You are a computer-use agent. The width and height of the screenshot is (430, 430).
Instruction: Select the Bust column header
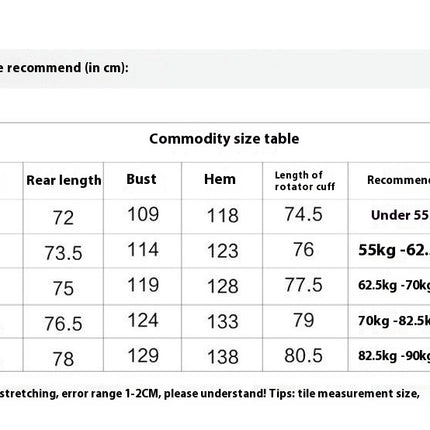coord(141,179)
